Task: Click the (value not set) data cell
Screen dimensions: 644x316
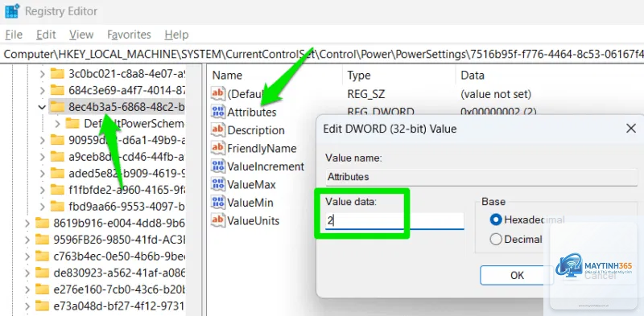Action: [x=496, y=94]
